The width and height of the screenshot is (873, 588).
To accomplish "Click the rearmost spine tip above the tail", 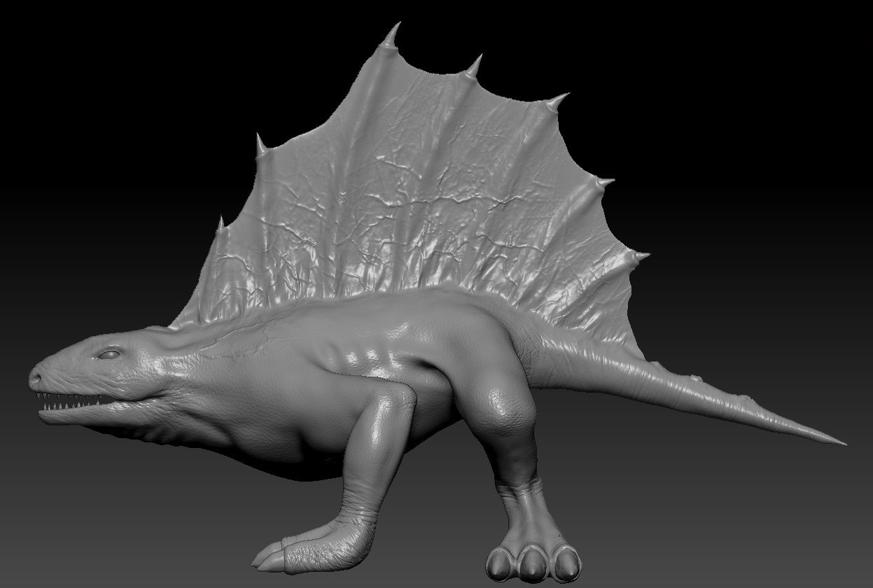I will click(x=641, y=256).
